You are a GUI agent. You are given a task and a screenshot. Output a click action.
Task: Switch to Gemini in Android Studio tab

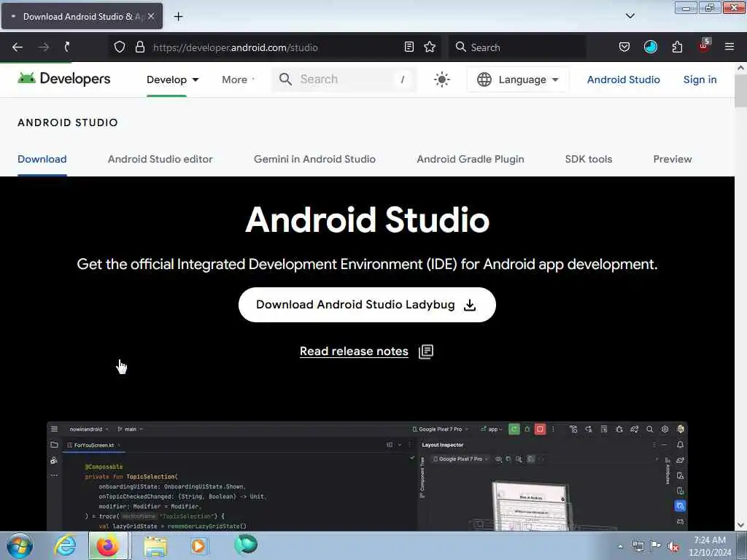tap(314, 159)
